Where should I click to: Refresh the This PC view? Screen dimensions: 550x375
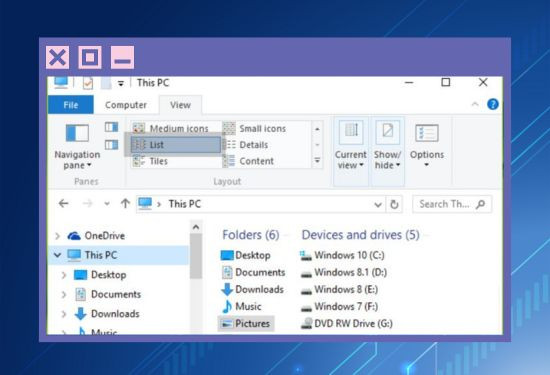(394, 204)
